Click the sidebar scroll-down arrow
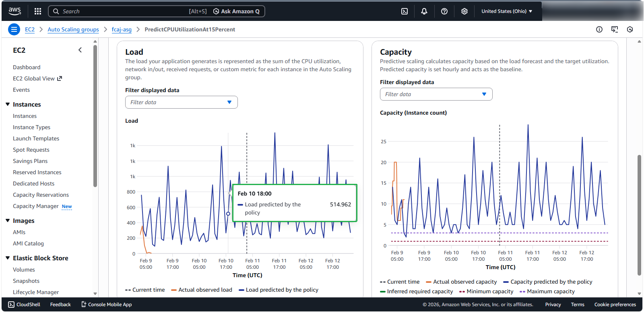This screenshot has height=313, width=644. point(95,294)
